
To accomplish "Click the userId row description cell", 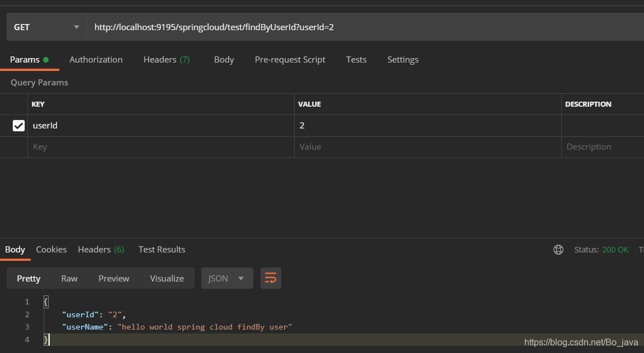I will tap(603, 126).
